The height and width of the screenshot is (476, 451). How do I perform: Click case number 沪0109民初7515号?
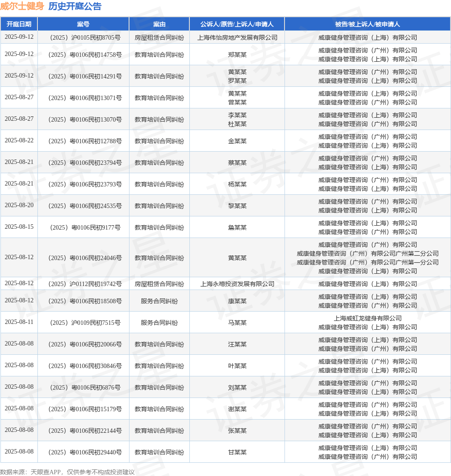click(x=85, y=322)
